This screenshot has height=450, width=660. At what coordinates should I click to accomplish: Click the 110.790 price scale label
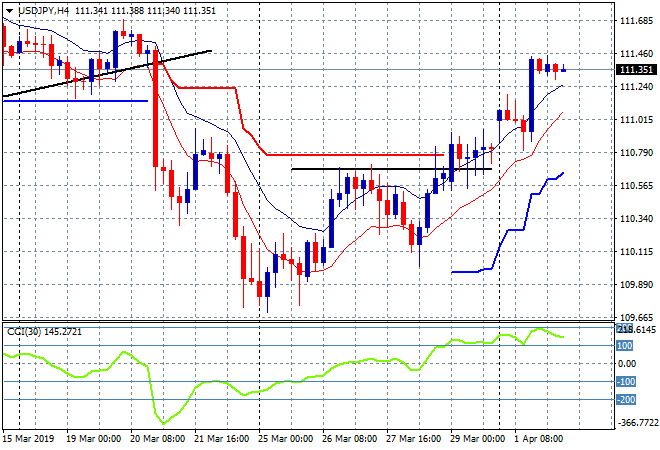pos(636,152)
